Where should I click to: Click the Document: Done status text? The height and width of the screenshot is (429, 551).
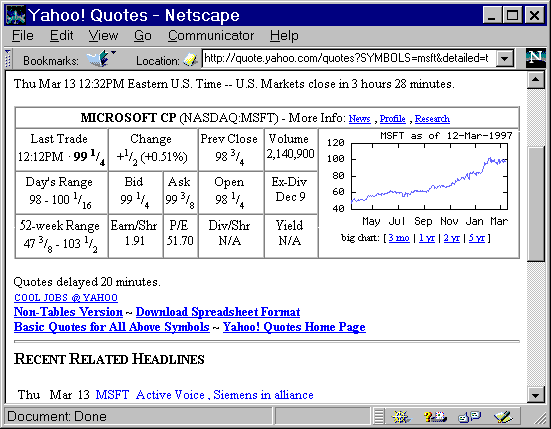coord(57,416)
